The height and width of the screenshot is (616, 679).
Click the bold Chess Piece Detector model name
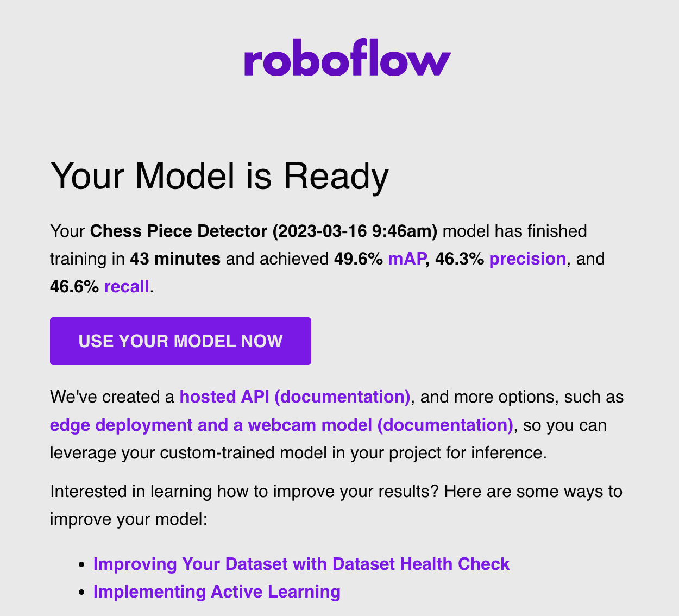point(263,231)
